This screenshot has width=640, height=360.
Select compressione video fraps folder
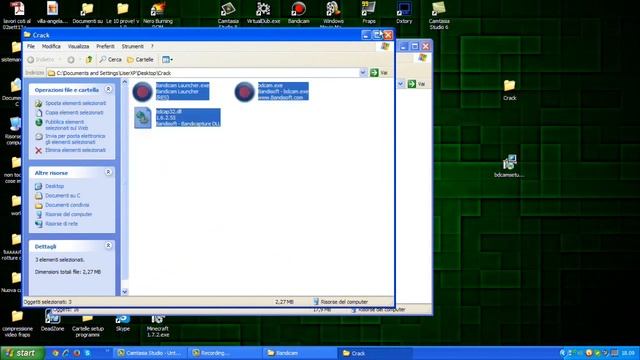[17, 324]
